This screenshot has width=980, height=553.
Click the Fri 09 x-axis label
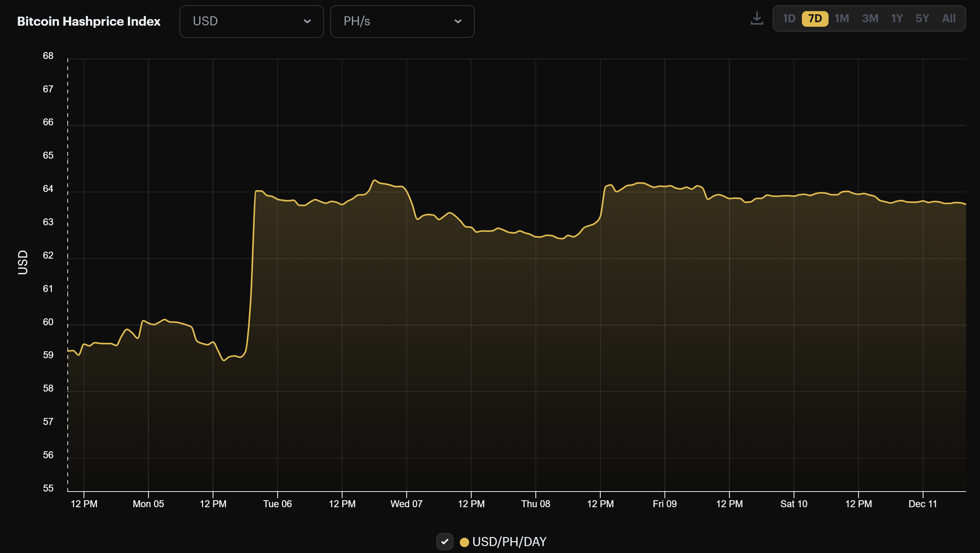pyautogui.click(x=665, y=504)
